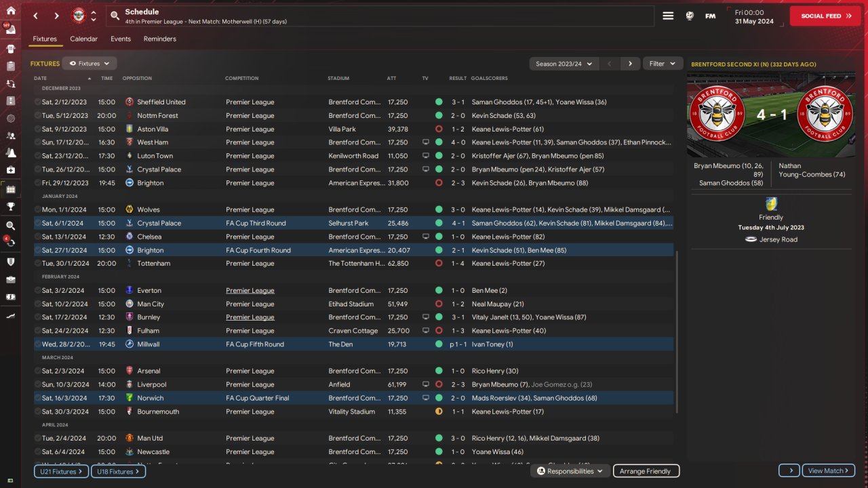
Task: Select the Aston Villa fixture row circle
Action: [x=38, y=129]
